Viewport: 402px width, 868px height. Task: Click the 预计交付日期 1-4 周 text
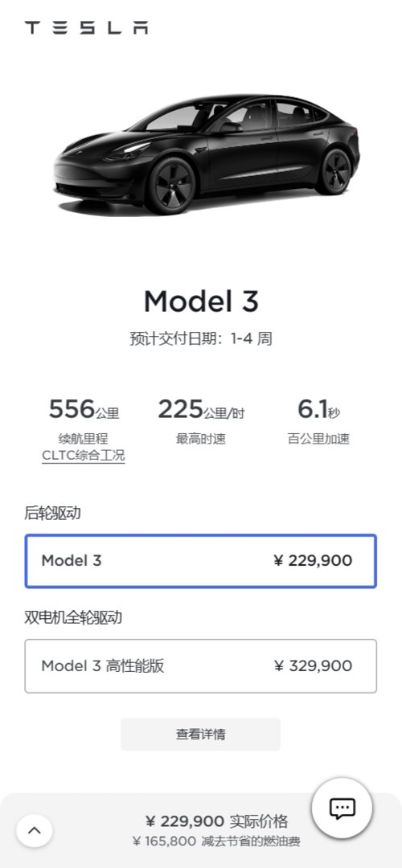coord(201,339)
